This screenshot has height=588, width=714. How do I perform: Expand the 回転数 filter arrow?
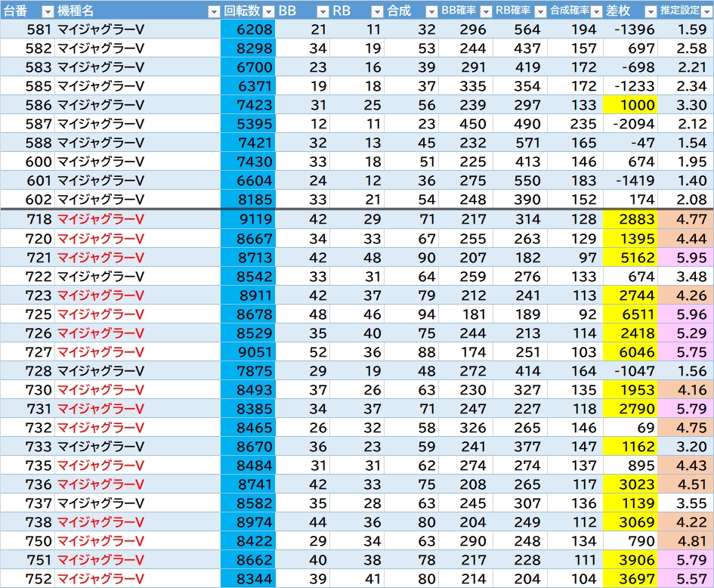coord(267,11)
